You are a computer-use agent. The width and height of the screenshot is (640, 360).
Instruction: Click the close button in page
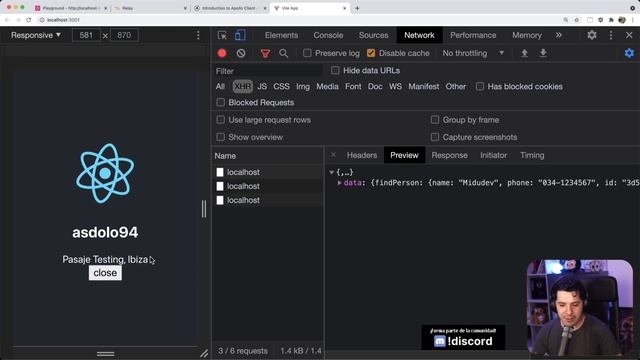point(105,273)
